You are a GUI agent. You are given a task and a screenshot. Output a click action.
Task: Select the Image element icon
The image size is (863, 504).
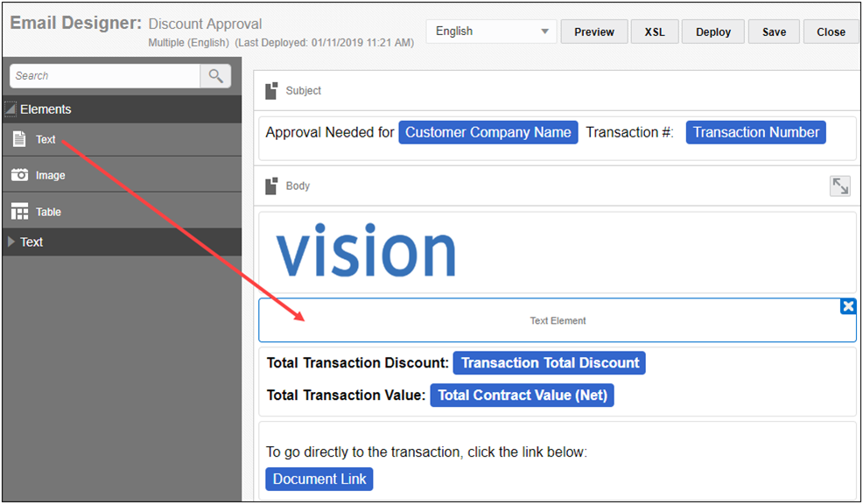(x=19, y=174)
